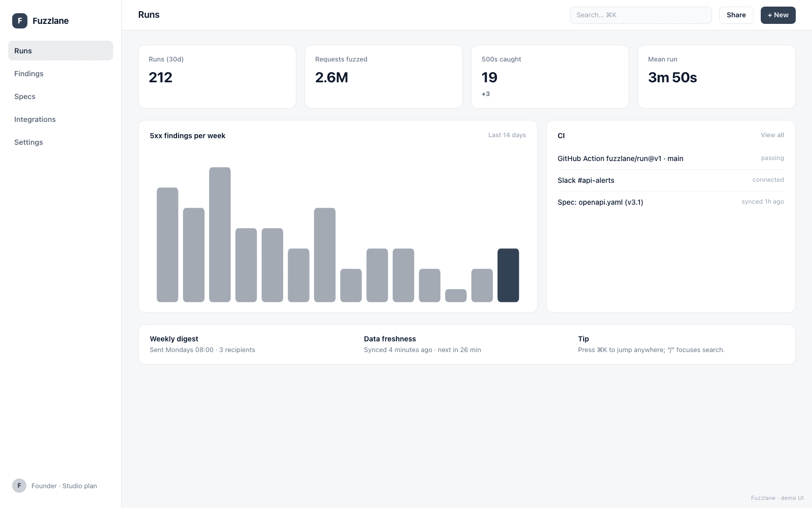Follow the View all link in the CI panel
This screenshot has width=812, height=508.
pos(772,135)
